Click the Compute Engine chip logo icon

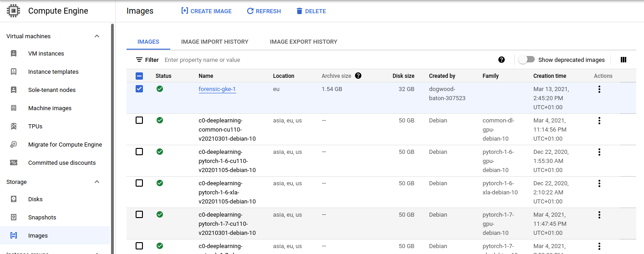click(13, 11)
